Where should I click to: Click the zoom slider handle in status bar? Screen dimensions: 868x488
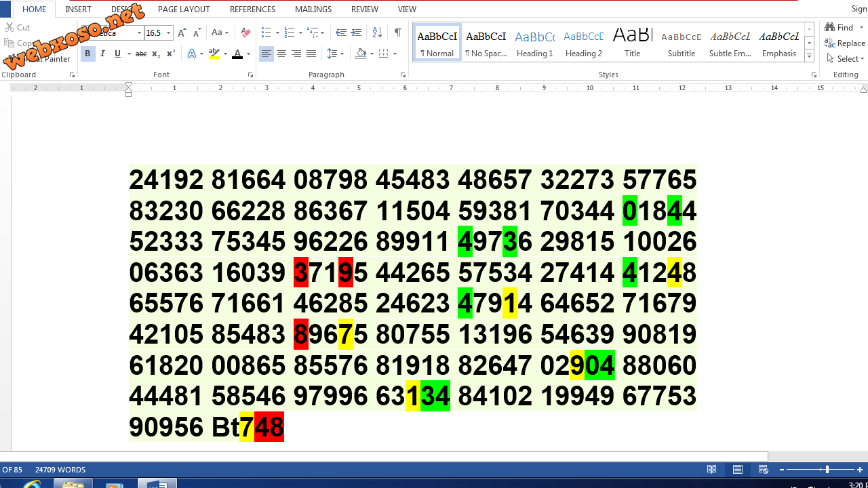[826, 470]
